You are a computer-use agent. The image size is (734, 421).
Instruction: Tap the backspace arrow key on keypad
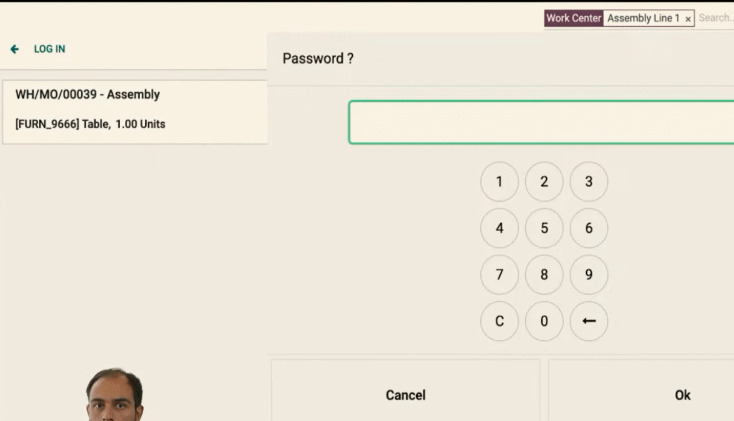pyautogui.click(x=588, y=321)
